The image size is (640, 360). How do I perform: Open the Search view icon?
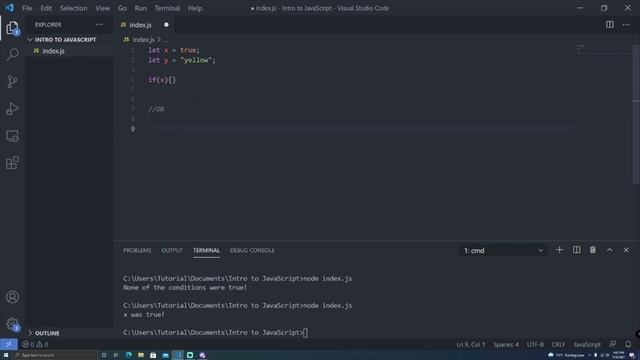[x=12, y=55]
